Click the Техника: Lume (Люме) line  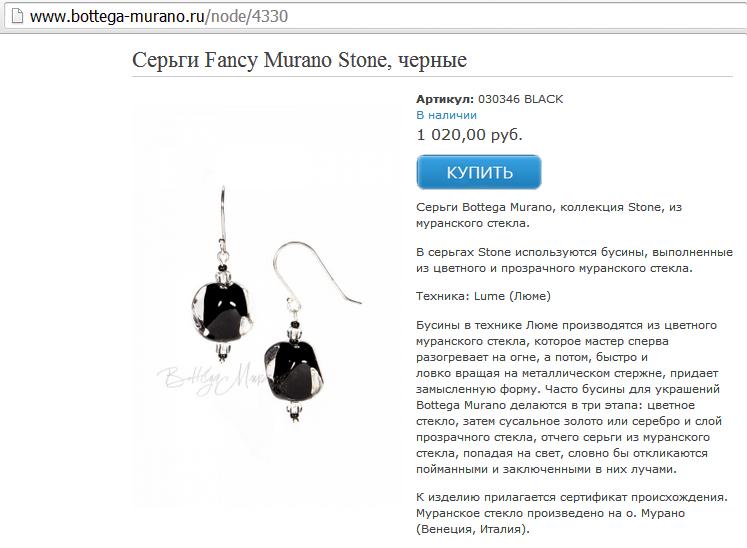[x=483, y=296]
